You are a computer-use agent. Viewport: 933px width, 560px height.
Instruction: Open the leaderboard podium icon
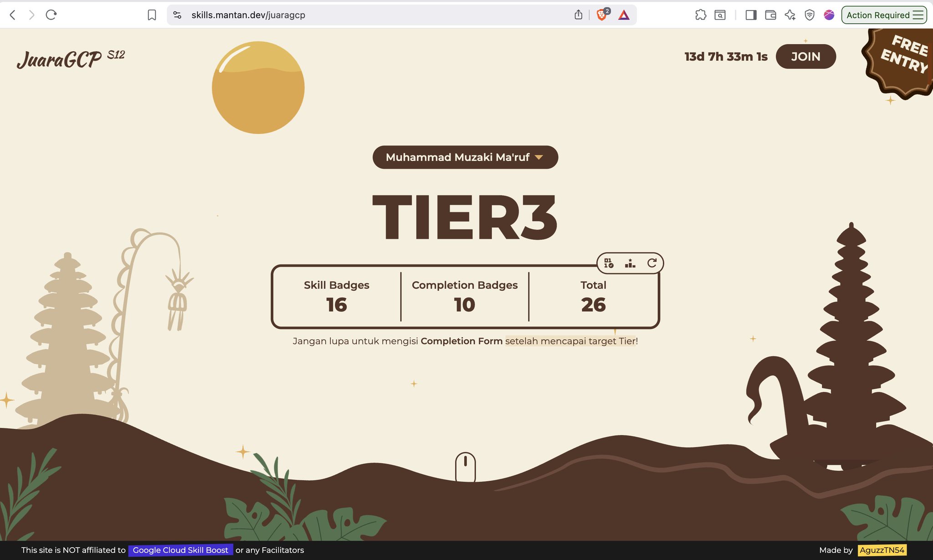pos(630,263)
